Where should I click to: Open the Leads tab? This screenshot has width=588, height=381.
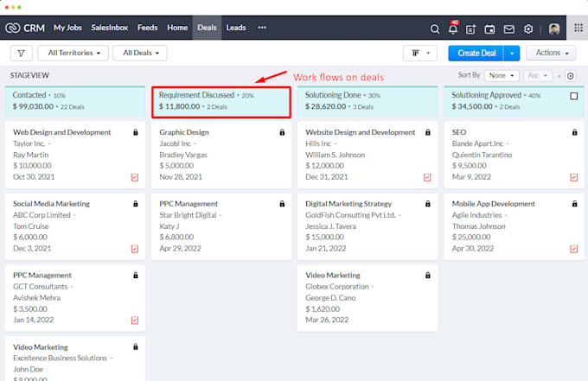236,28
